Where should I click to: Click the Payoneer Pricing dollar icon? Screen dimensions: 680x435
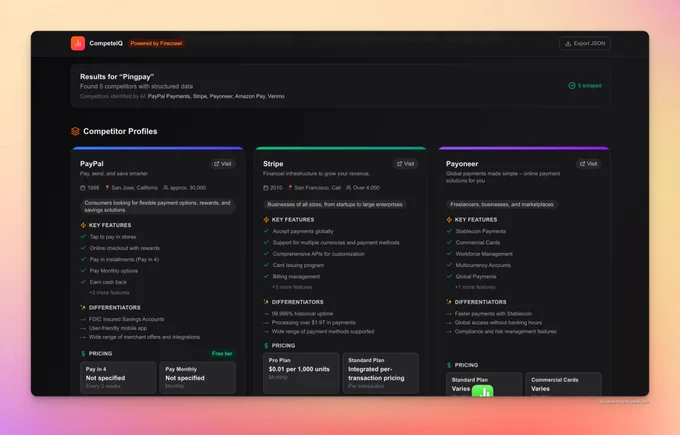449,365
